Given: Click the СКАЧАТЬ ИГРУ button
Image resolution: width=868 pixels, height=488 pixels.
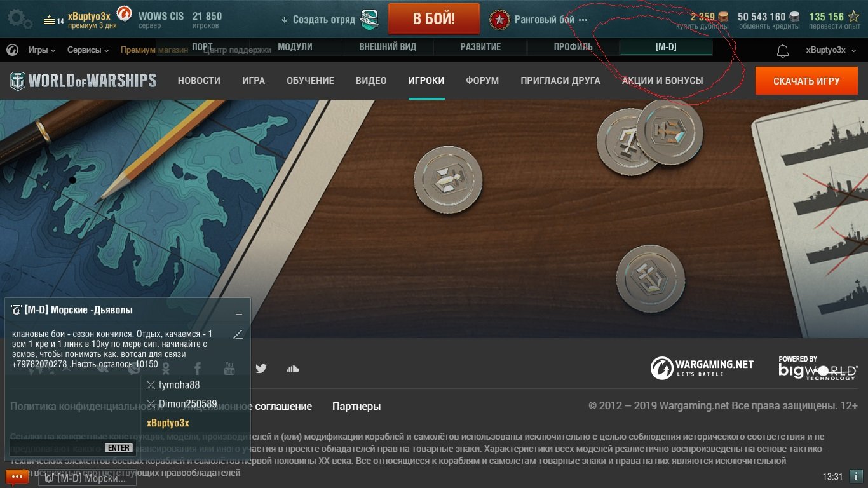Looking at the screenshot, I should click(806, 81).
